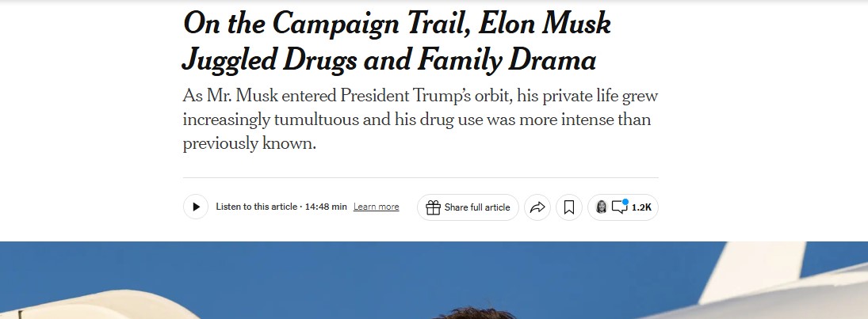Click the gift icon beside Share full article

click(433, 207)
